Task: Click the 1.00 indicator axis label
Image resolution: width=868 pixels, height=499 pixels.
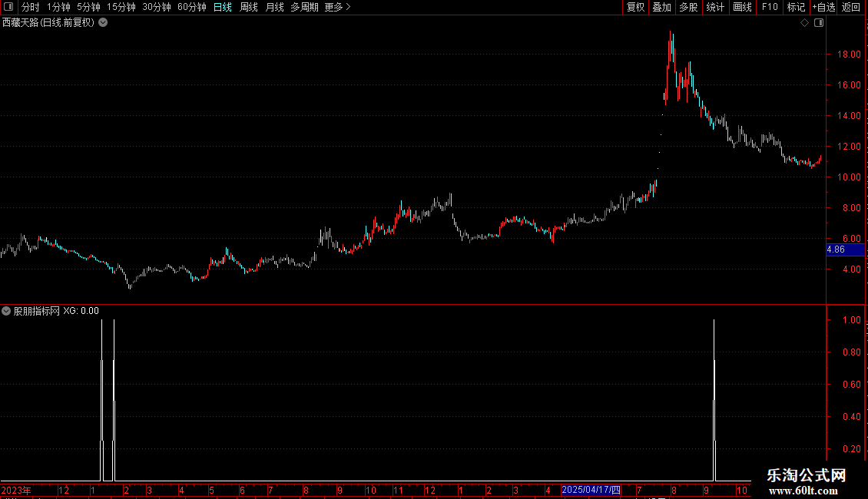Action: (851, 320)
